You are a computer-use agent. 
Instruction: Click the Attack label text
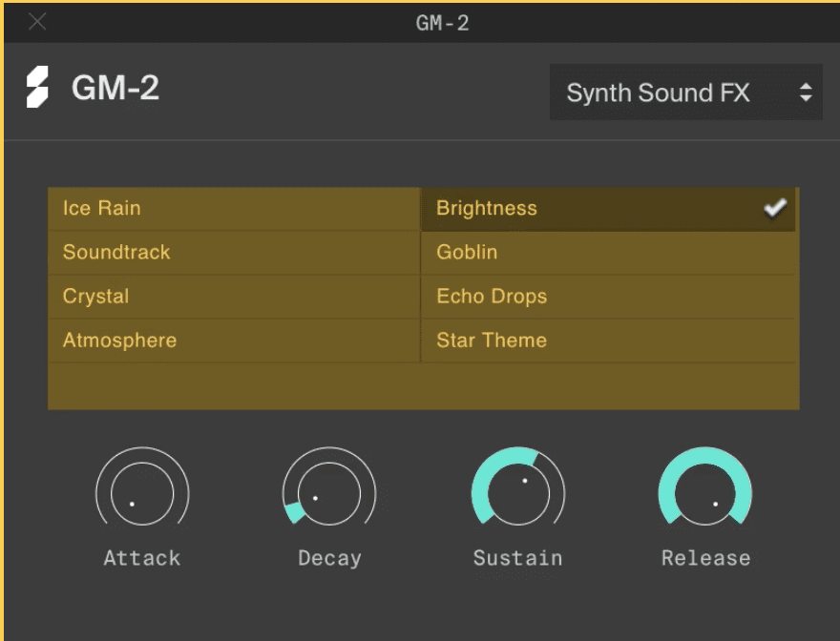coord(142,558)
